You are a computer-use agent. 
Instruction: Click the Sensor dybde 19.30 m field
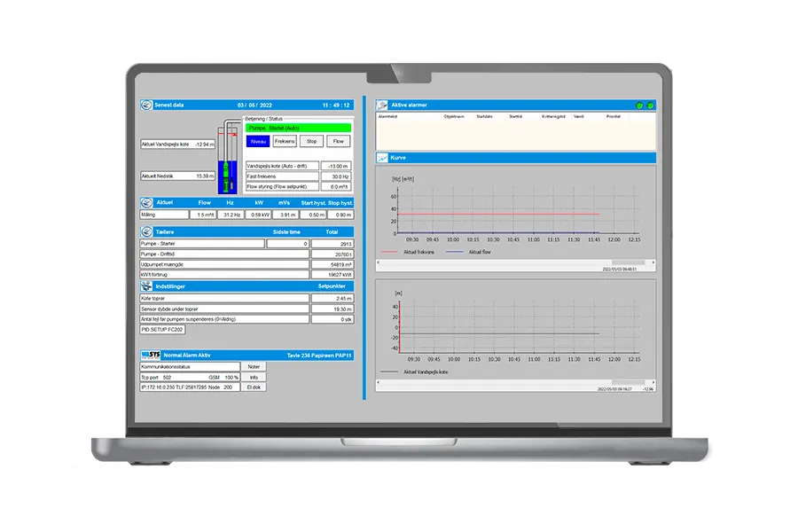pos(332,309)
